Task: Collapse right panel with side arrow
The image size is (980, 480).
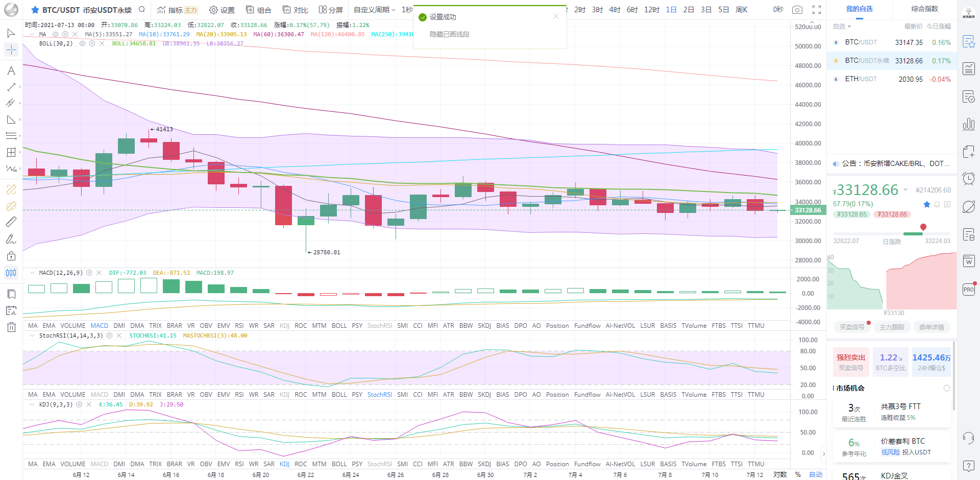Action: [823, 453]
